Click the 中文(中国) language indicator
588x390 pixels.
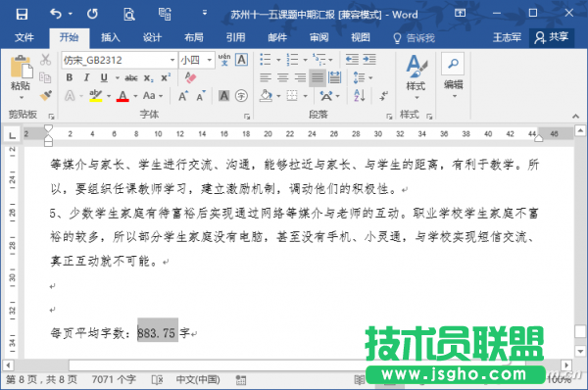point(198,380)
